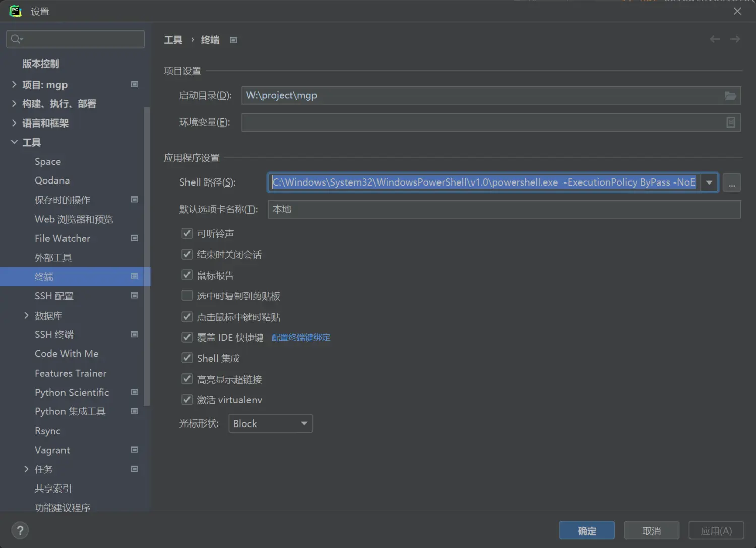
Task: Open the 配置终端键绑定 link
Action: [301, 338]
